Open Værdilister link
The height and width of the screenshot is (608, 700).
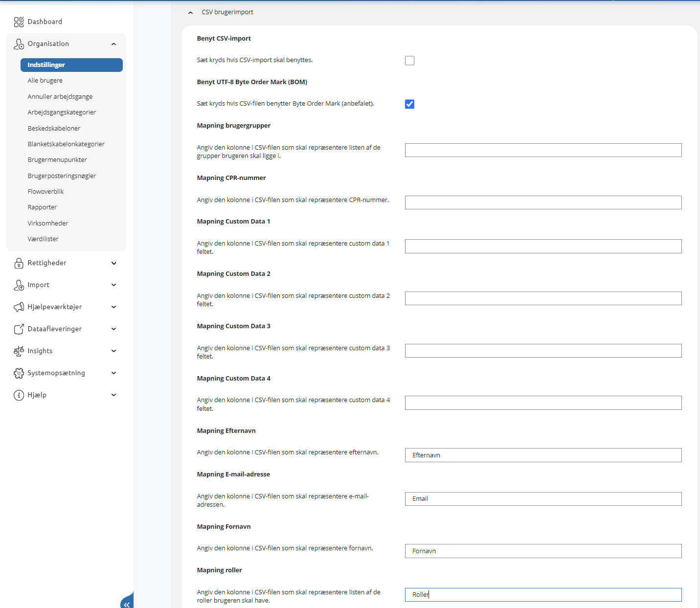pos(43,239)
